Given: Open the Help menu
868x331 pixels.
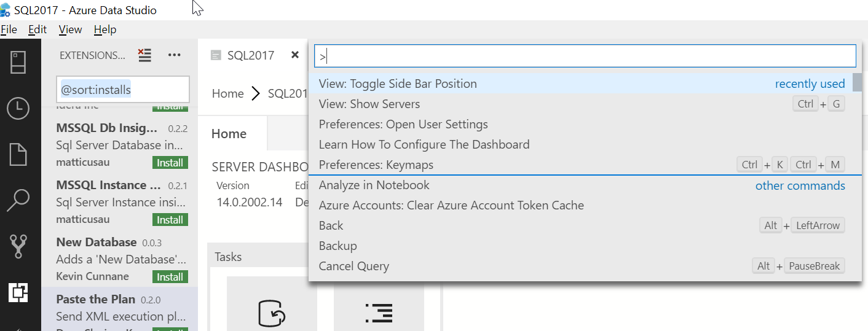Looking at the screenshot, I should coord(105,29).
